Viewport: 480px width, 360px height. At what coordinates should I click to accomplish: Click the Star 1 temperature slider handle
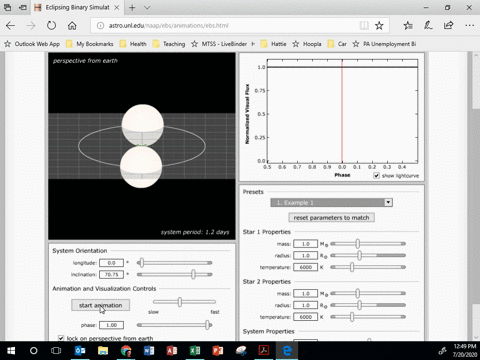coord(352,267)
